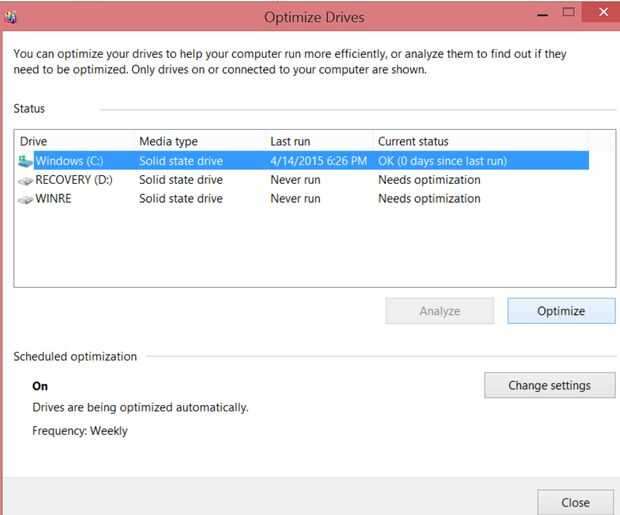Click the red X window close button

click(601, 13)
